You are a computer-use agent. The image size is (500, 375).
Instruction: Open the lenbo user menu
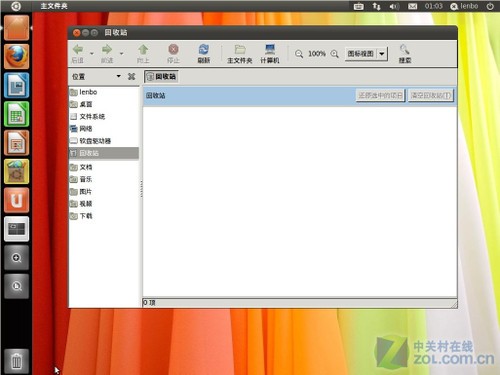coord(464,6)
